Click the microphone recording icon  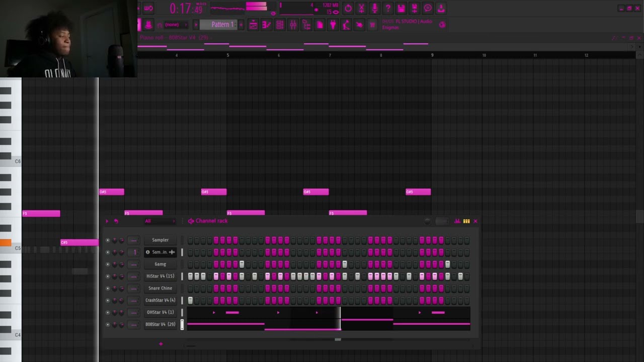point(374,9)
